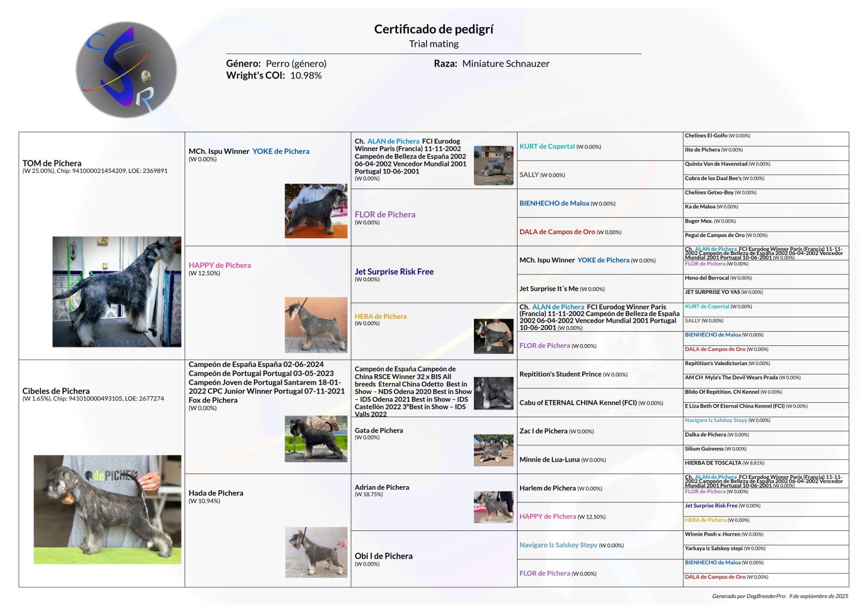This screenshot has height=613, width=868.
Task: Click the photo beside HERA de Pichera
Action: [x=493, y=336]
